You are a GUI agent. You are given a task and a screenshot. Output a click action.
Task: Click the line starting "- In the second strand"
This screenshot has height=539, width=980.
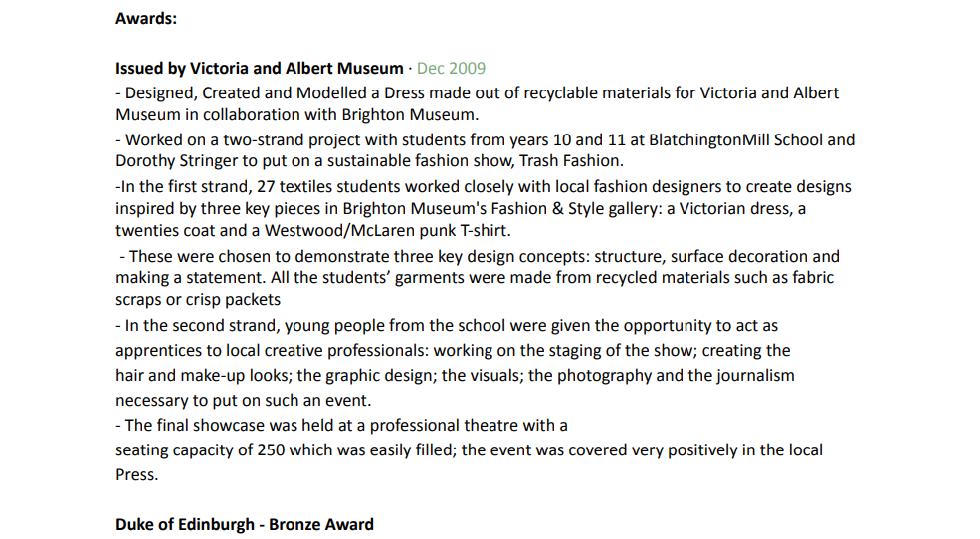(447, 325)
